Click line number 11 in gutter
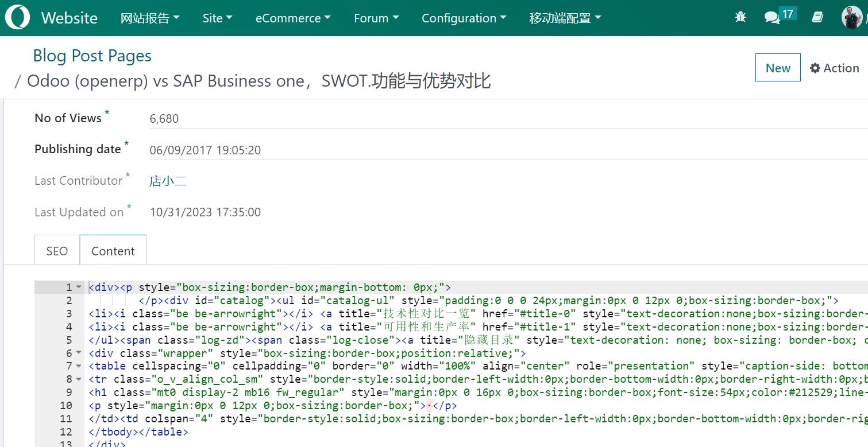This screenshot has height=447, width=868. 66,419
